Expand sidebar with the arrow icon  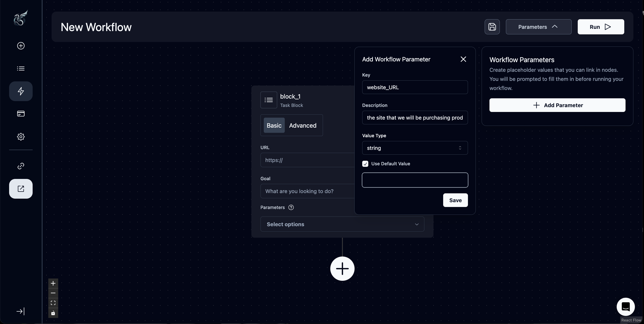[20, 311]
